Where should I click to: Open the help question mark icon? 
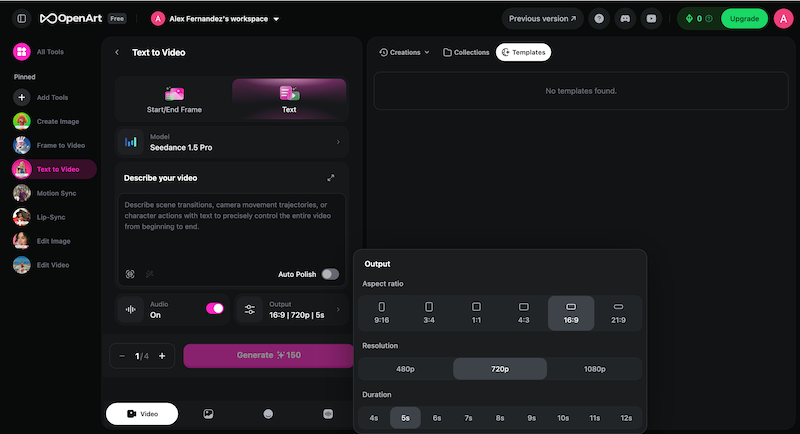point(599,18)
